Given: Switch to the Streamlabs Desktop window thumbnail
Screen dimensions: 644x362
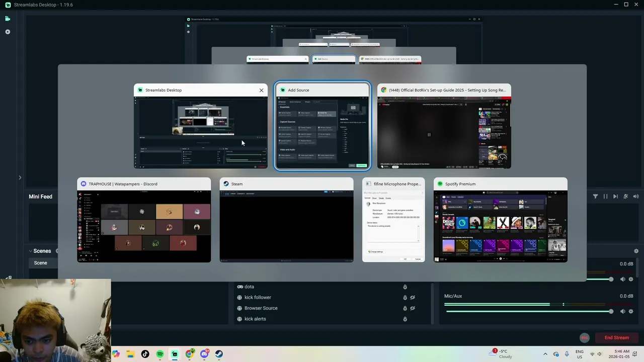Looking at the screenshot, I should 201,126.
